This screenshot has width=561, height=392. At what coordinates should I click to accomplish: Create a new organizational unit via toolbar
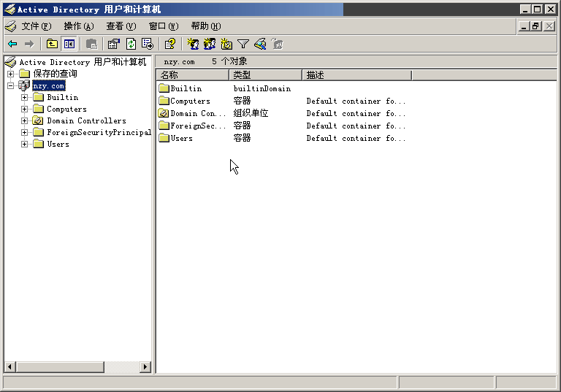click(226, 44)
